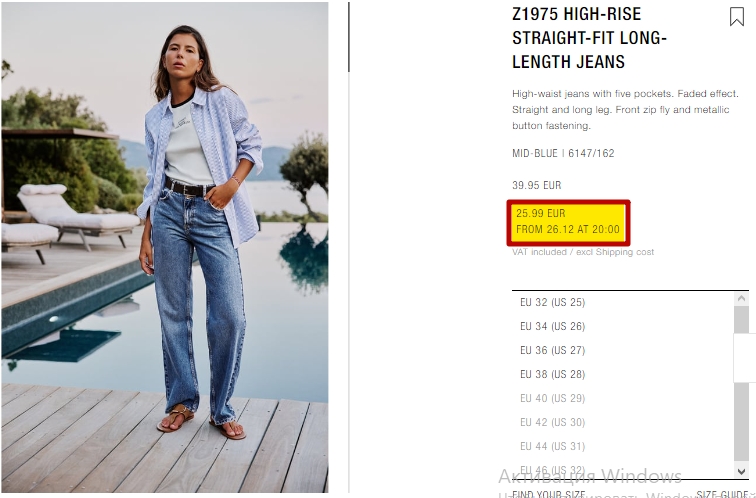This screenshot has height=498, width=756.
Task: Click the yellow 25.99 EUR sale price
Action: tap(568, 222)
